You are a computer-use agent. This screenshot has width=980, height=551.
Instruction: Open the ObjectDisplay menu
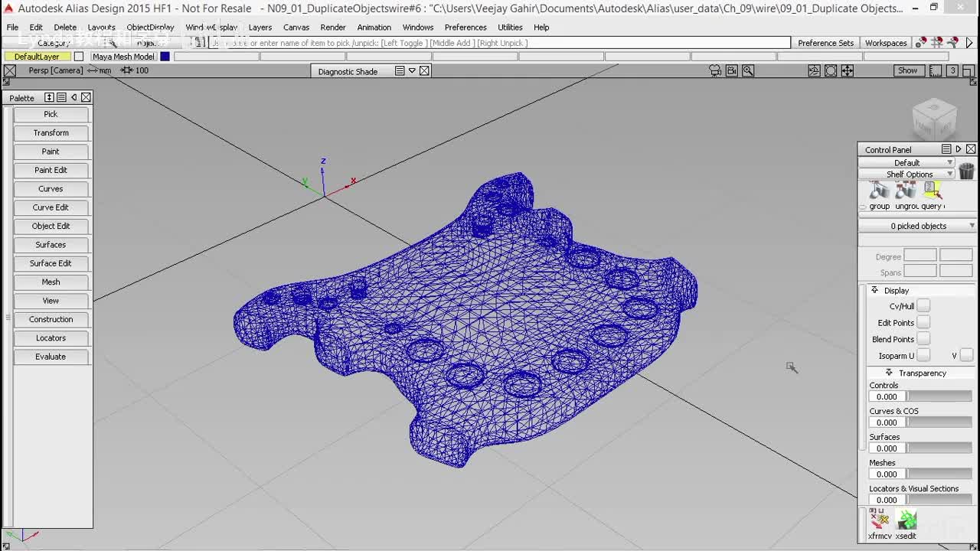[150, 27]
